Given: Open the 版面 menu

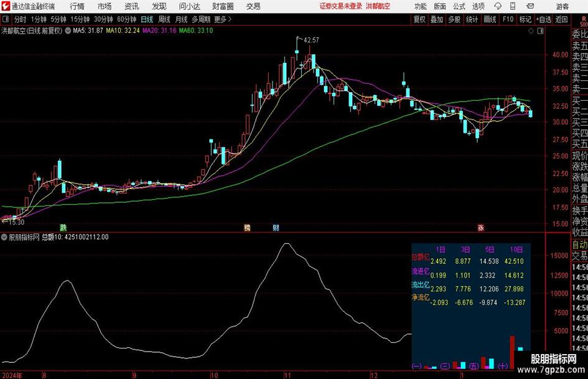Looking at the screenshot, I should (439, 6).
